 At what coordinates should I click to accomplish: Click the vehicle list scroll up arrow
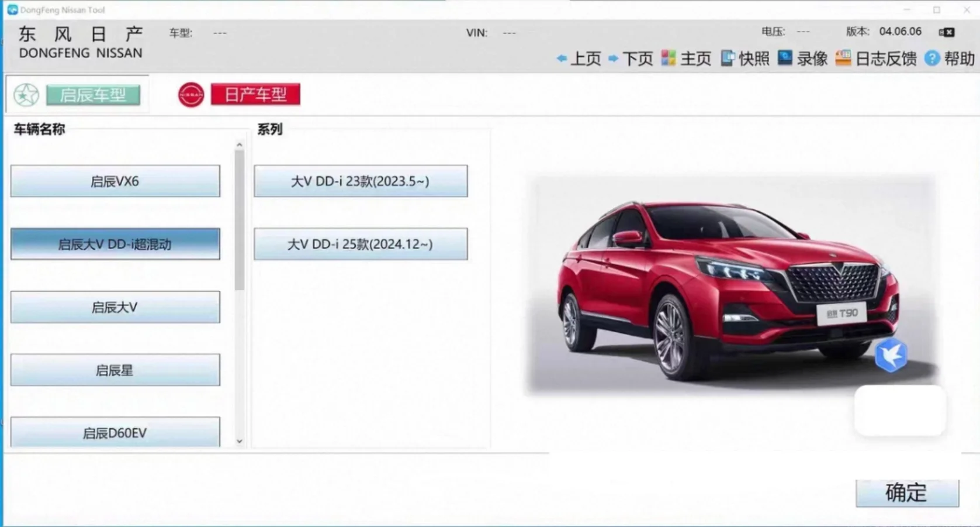[x=240, y=144]
